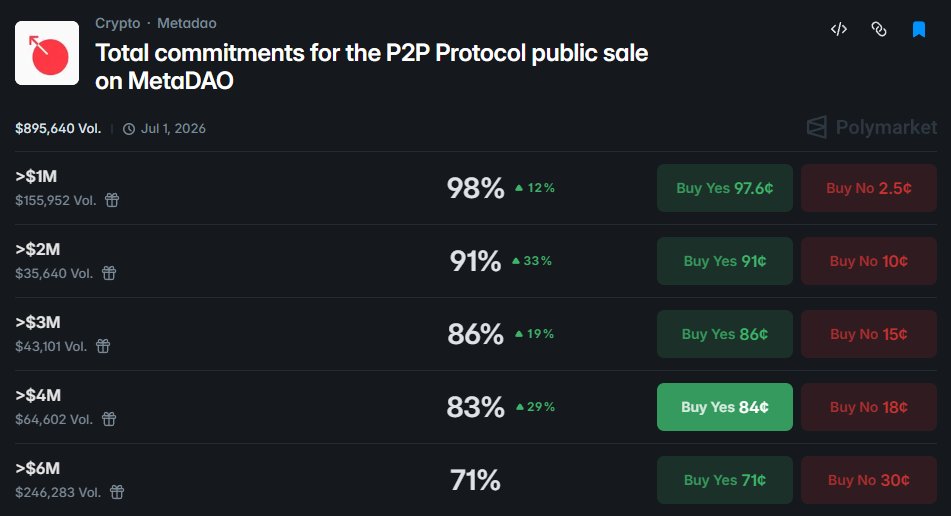The image size is (951, 516).
Task: Click the embed code icon
Action: pyautogui.click(x=839, y=29)
